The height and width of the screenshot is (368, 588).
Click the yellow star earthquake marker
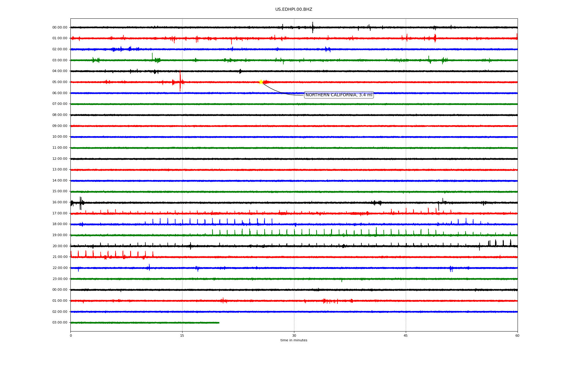tap(261, 82)
